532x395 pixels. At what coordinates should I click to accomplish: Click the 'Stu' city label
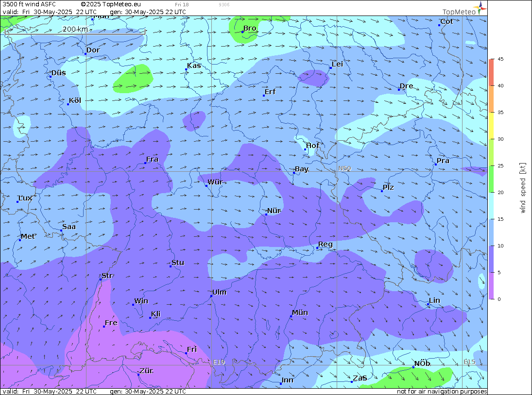click(x=178, y=263)
